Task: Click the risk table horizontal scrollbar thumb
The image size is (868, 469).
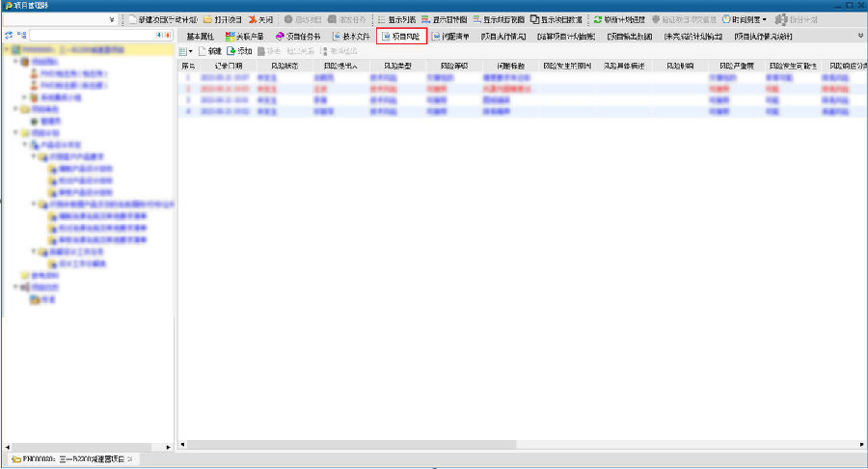Action: click(352, 445)
